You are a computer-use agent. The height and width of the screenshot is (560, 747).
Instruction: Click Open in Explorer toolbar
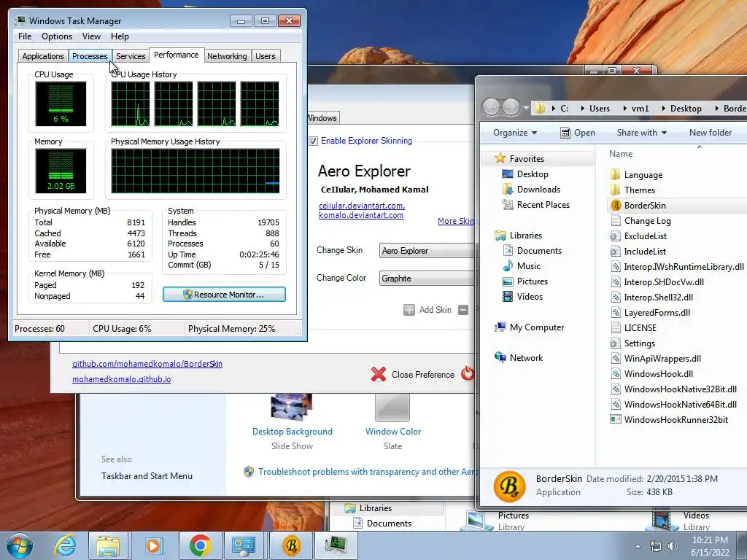578,133
